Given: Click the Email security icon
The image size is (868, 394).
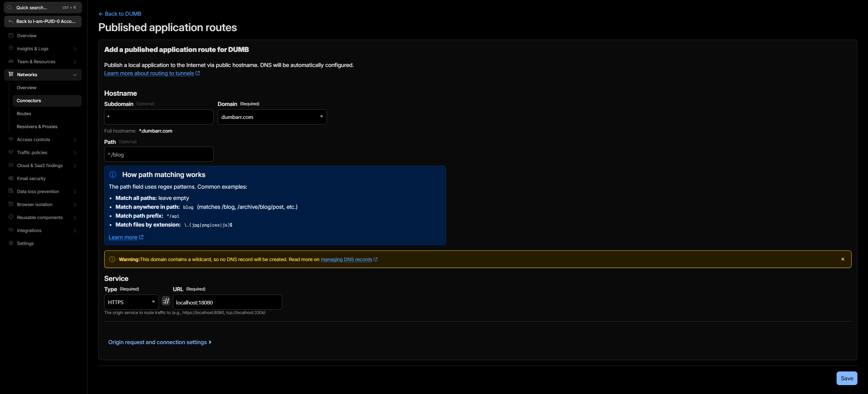Looking at the screenshot, I should 11,178.
